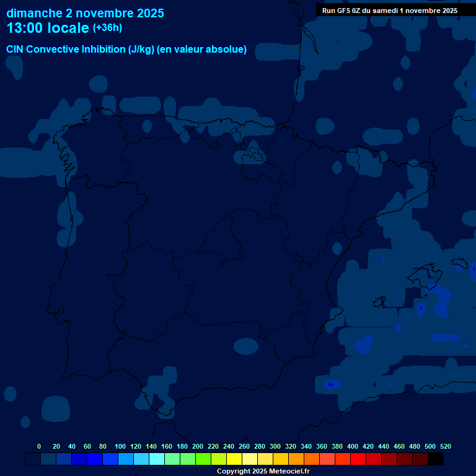Click the "(+36h)" forecast offset text

tap(107, 28)
